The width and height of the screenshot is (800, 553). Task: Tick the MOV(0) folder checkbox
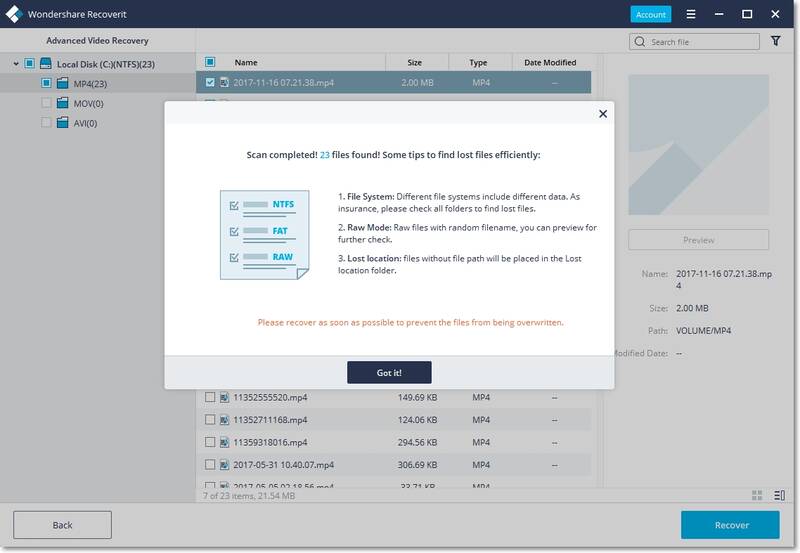(x=46, y=103)
